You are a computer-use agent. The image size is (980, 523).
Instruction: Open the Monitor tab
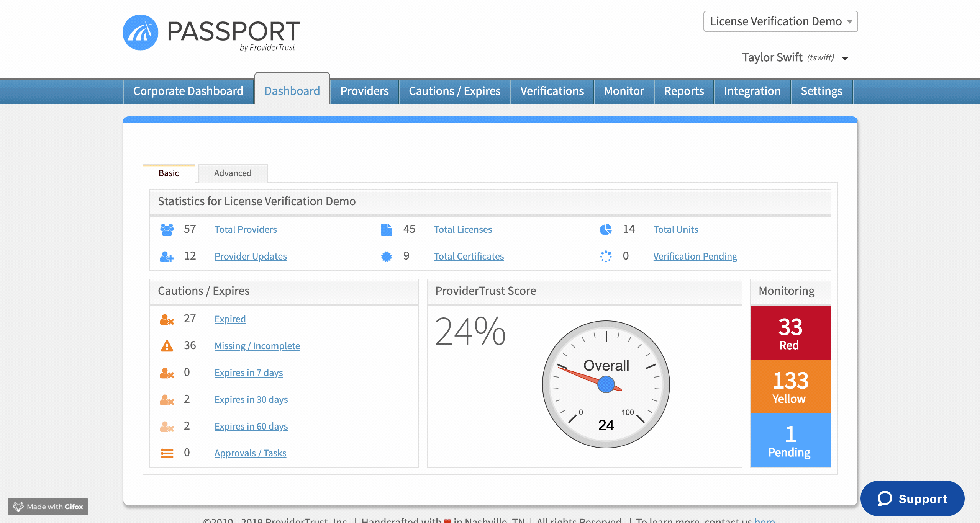click(x=624, y=91)
